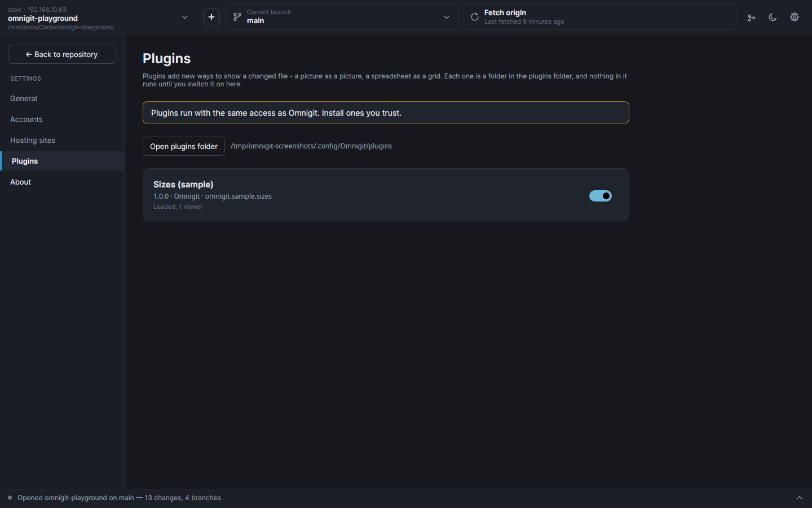Click the 'Loaded, 1 viewer' status text
The width and height of the screenshot is (812, 508).
tap(178, 207)
